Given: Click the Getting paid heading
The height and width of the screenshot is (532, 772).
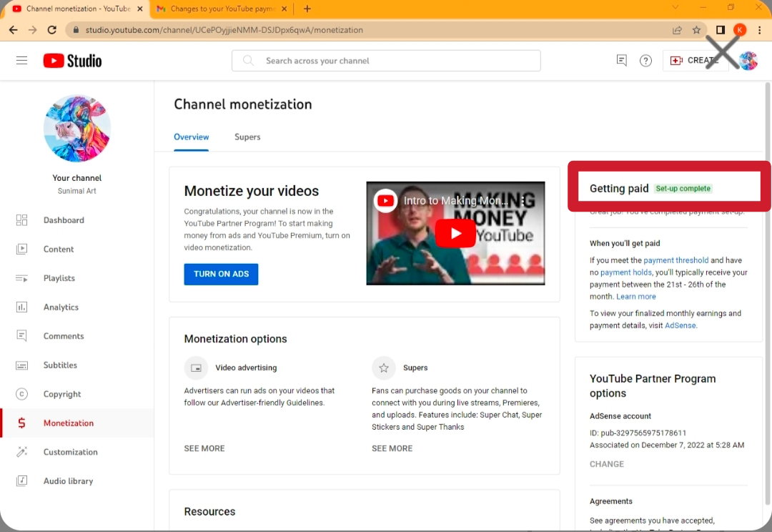Looking at the screenshot, I should pos(619,189).
